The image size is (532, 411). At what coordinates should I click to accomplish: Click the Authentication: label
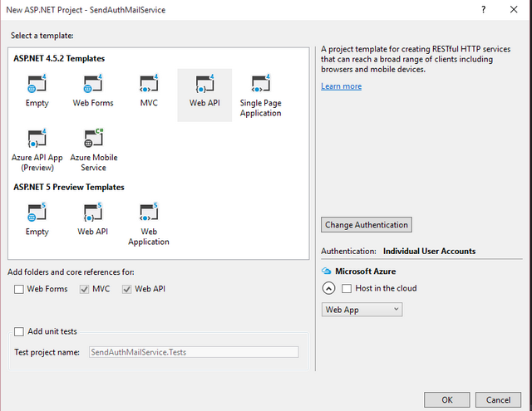(348, 251)
